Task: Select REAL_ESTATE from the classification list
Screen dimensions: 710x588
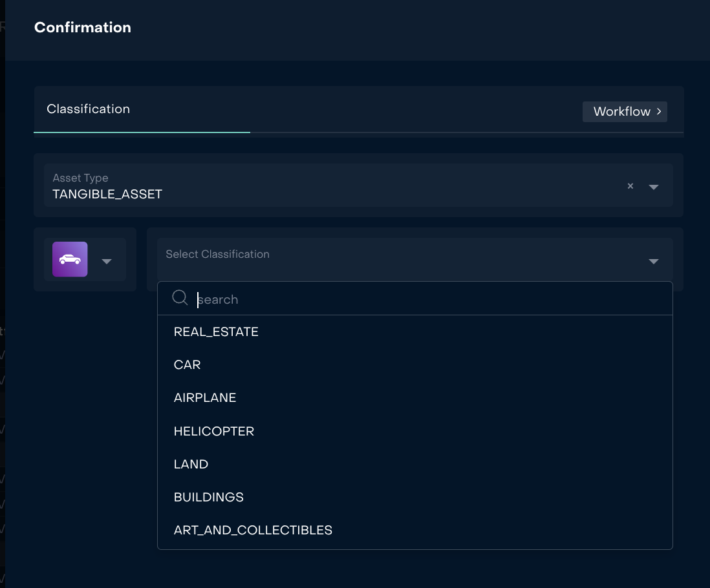Action: coord(216,331)
